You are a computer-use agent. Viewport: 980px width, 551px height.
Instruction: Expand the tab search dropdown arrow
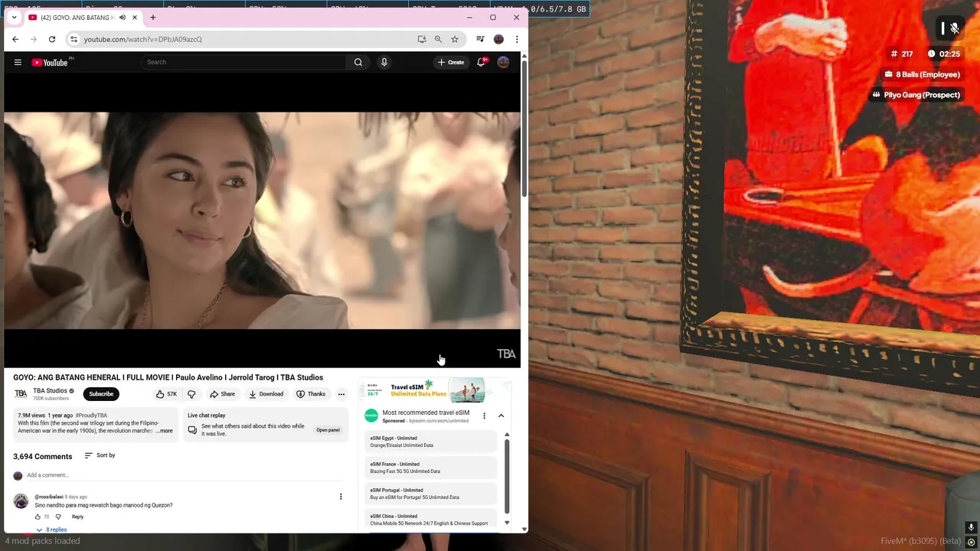pyautogui.click(x=14, y=18)
